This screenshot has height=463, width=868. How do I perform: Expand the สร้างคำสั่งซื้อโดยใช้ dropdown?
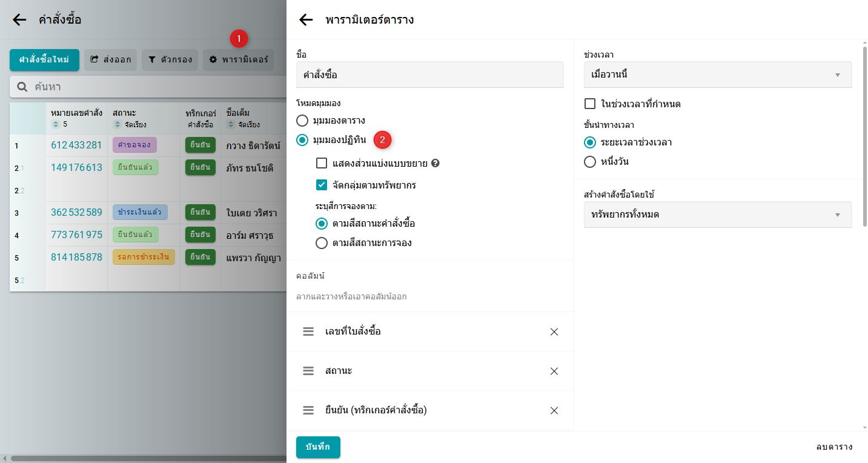tap(717, 215)
